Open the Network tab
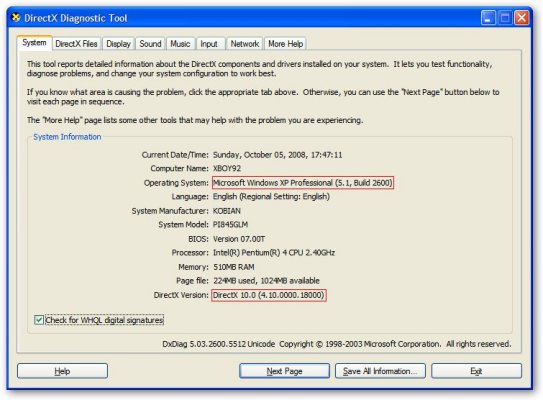Image resolution: width=543 pixels, height=400 pixels. [x=244, y=44]
